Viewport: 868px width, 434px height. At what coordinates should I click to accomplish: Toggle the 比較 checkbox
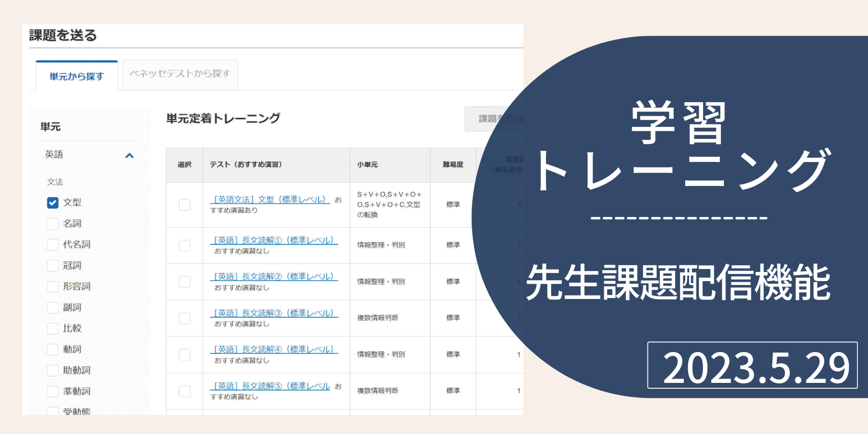(53, 328)
